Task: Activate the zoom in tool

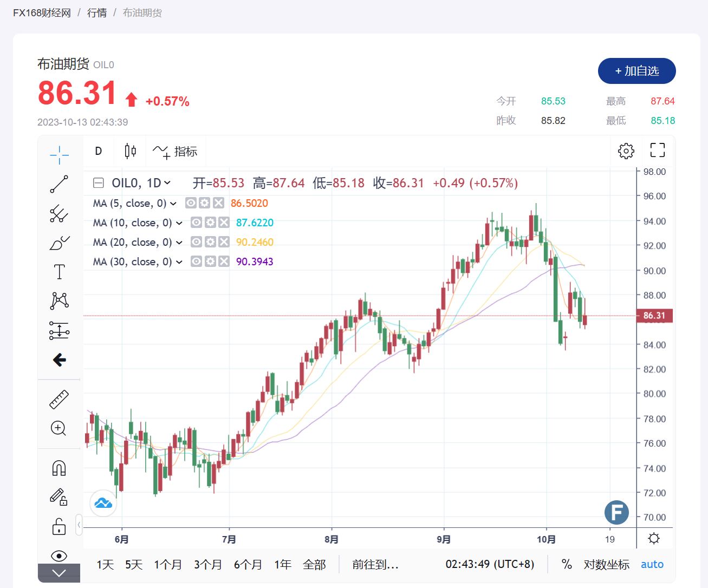Action: pos(59,429)
